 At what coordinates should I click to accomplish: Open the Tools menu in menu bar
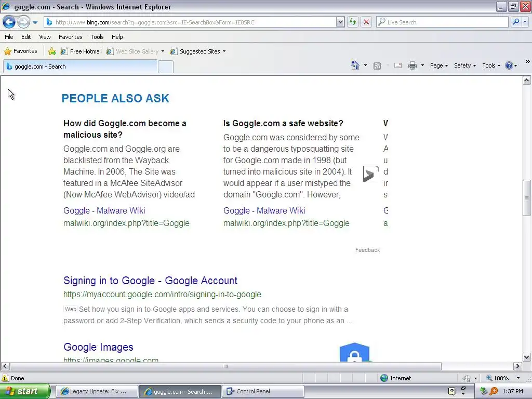pos(97,37)
